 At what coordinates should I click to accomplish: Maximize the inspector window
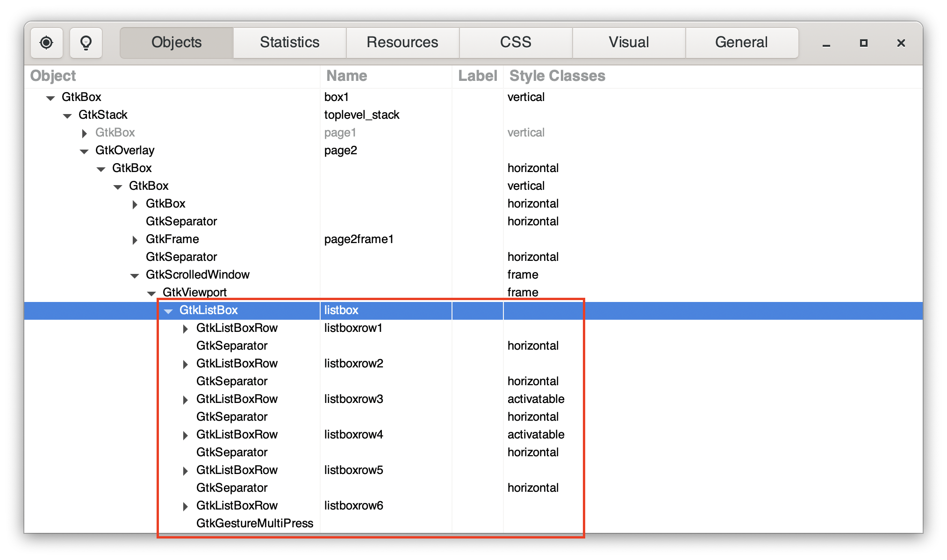pos(863,43)
